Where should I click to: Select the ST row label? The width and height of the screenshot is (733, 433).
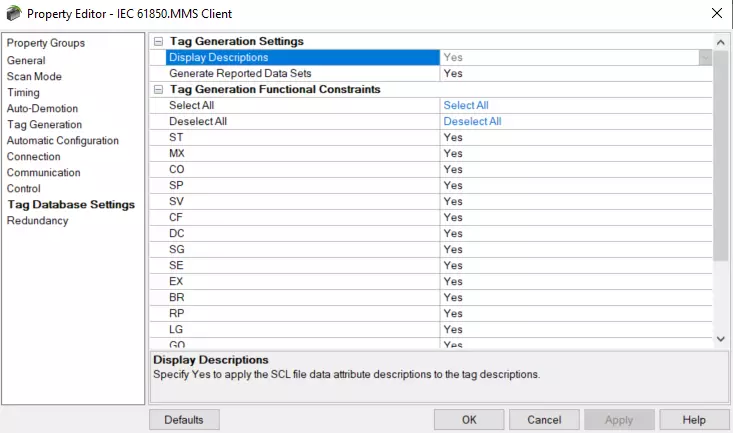click(x=176, y=137)
